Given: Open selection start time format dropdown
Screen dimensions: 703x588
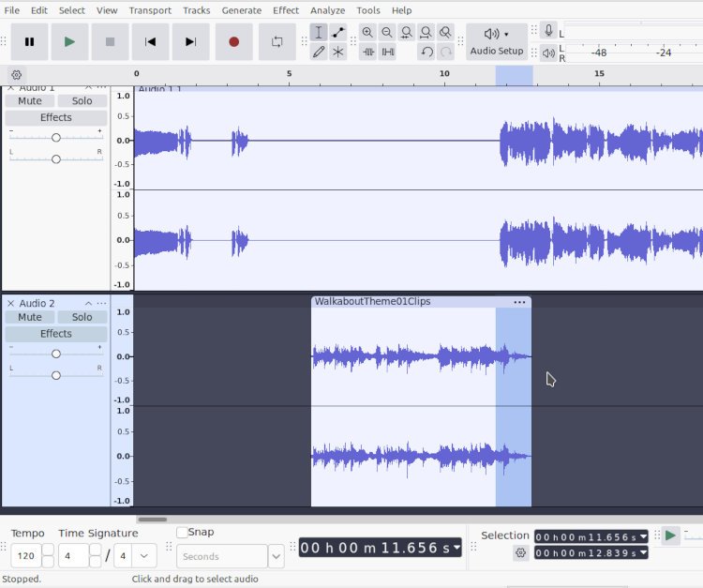Looking at the screenshot, I should click(x=644, y=536).
